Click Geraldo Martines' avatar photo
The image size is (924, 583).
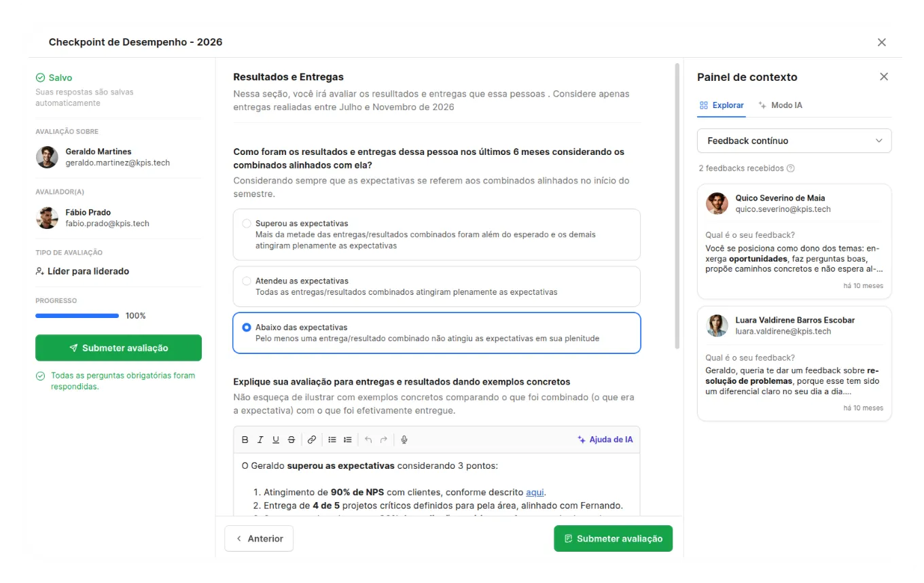click(47, 157)
